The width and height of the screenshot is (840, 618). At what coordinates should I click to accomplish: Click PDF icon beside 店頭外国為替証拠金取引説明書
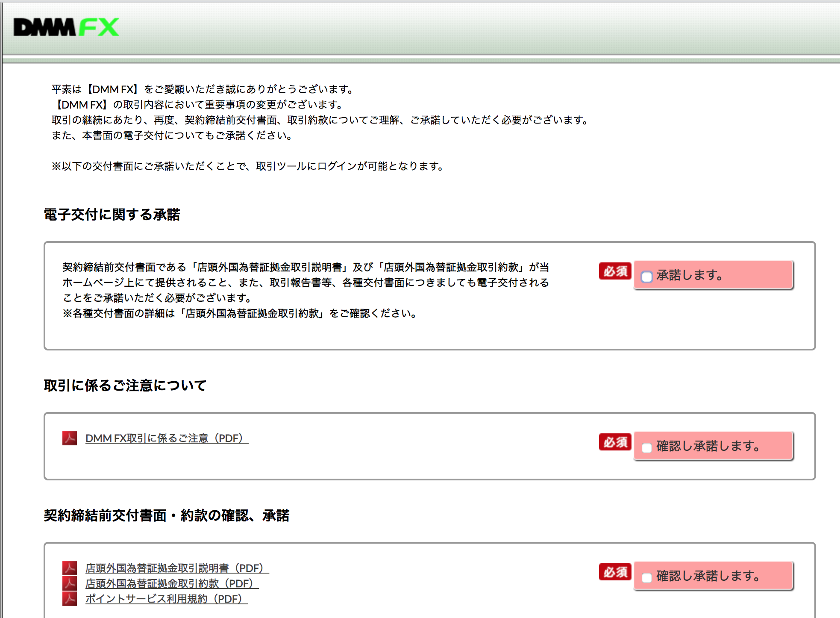pos(70,568)
